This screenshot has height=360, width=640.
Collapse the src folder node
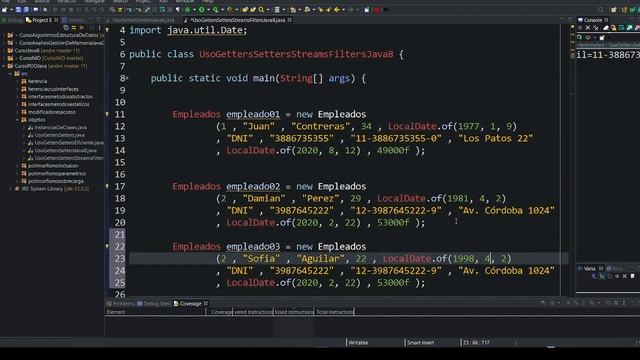coord(11,73)
